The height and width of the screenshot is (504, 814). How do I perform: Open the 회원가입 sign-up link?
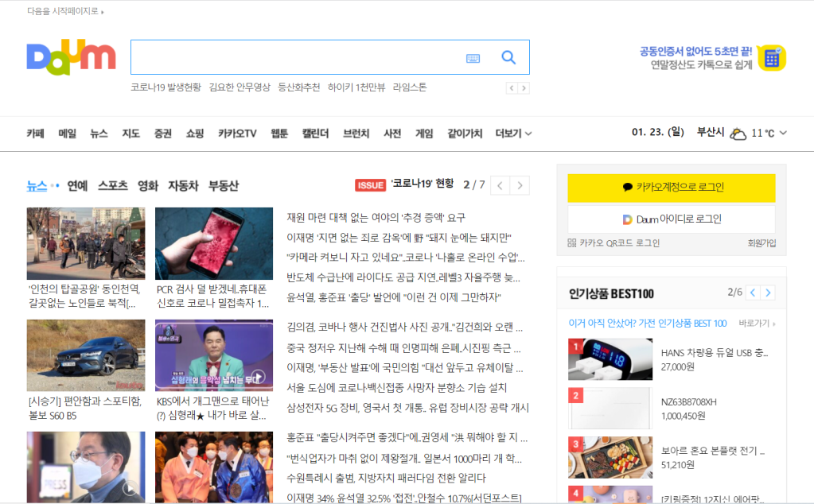tap(761, 243)
